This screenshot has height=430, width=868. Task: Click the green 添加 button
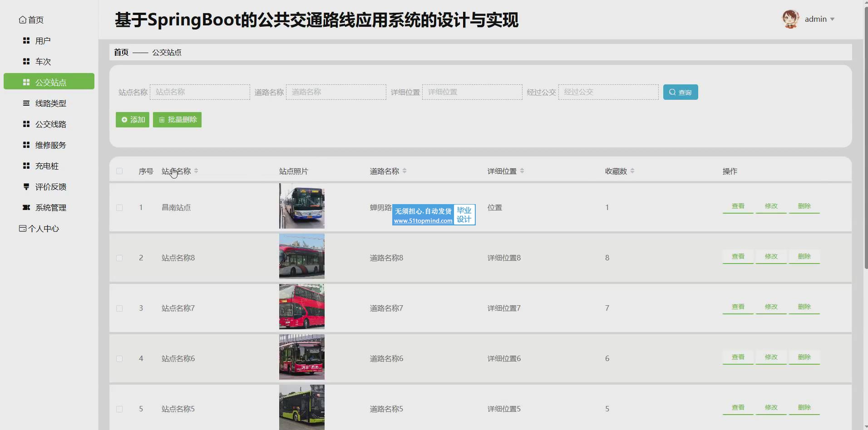coord(133,120)
